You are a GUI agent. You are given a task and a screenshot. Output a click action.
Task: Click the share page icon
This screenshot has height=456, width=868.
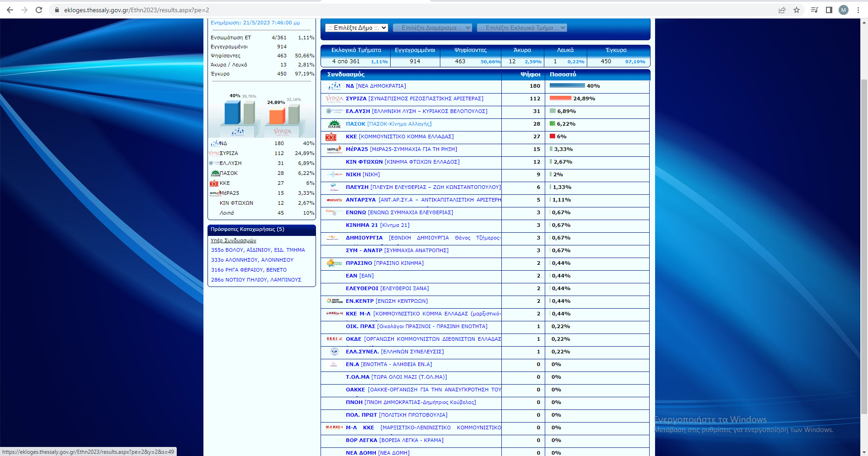(x=782, y=10)
